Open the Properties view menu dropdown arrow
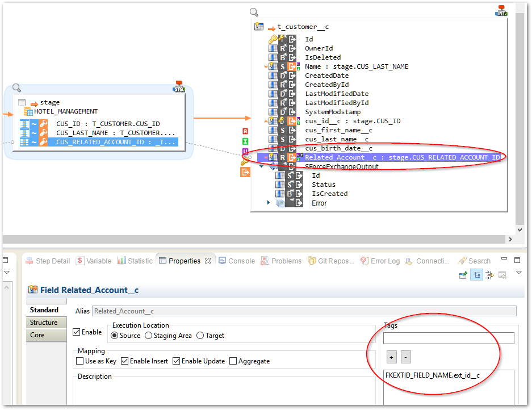 click(x=518, y=273)
